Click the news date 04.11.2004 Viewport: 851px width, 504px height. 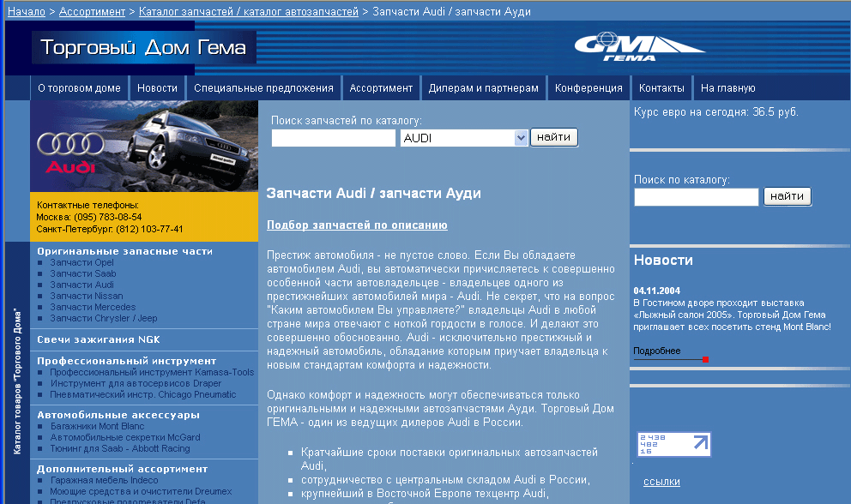point(657,291)
